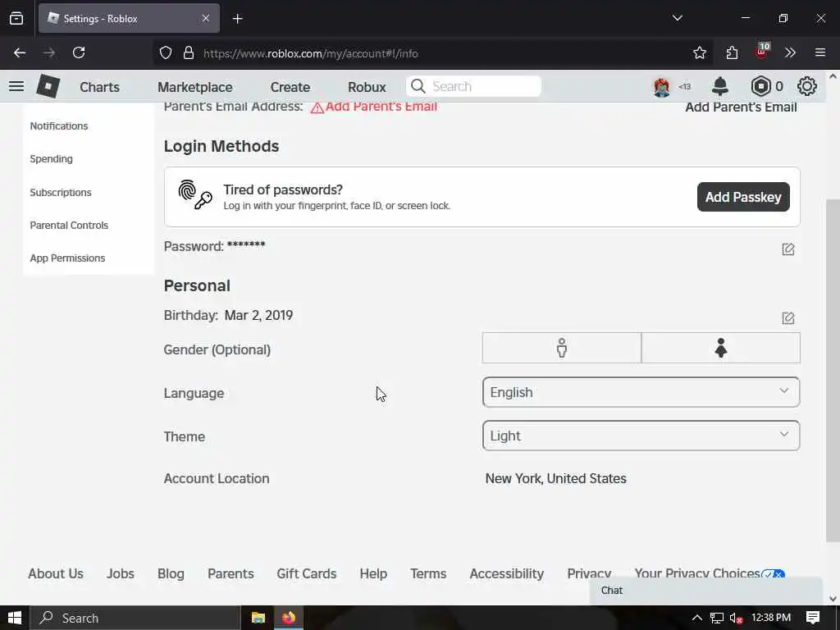Click the site padlock icon
Viewport: 840px width, 630px height.
[x=188, y=52]
